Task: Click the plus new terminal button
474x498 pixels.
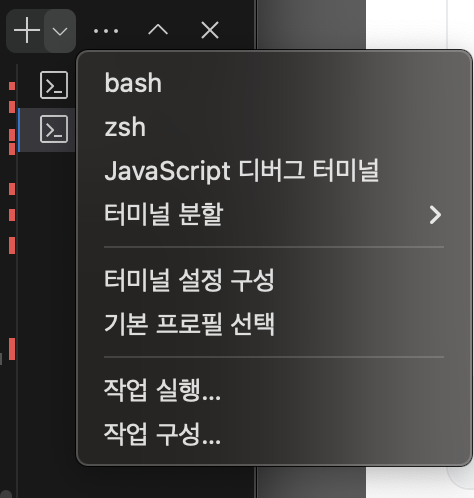Action: tap(27, 31)
